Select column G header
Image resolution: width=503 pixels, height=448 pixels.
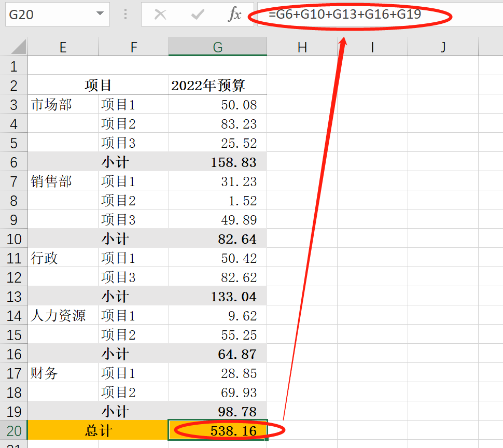pos(218,47)
